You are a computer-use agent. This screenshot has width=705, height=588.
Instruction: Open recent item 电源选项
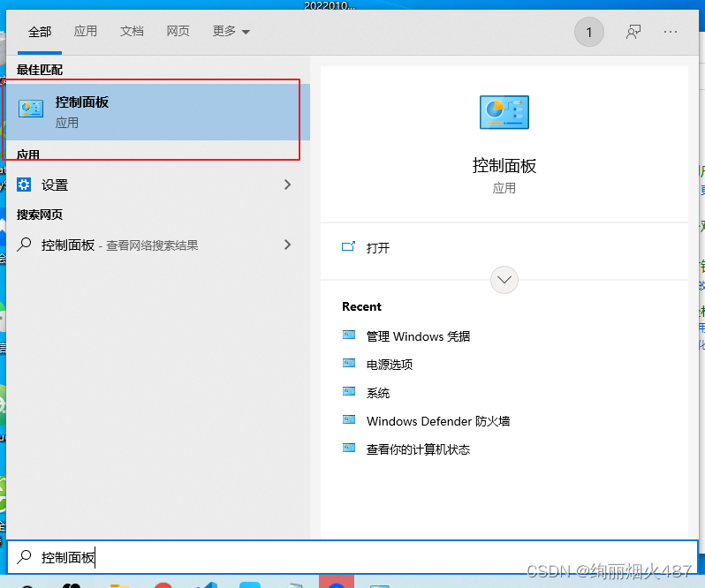point(390,365)
